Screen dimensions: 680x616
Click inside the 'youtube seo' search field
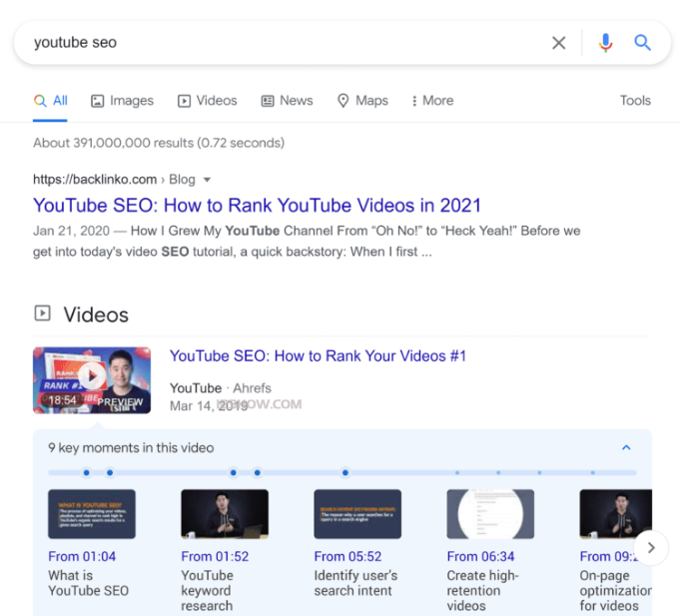[280, 43]
